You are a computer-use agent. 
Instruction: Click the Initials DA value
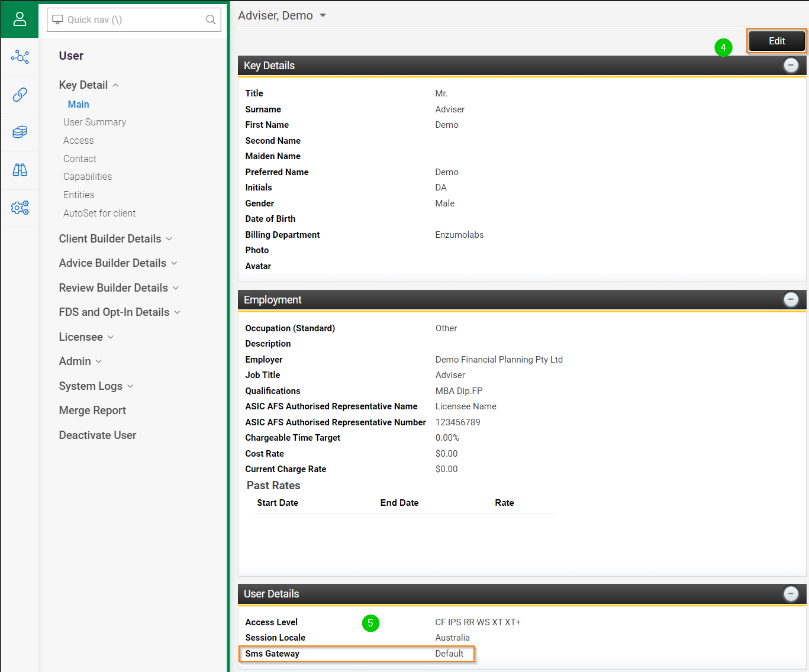(x=441, y=188)
